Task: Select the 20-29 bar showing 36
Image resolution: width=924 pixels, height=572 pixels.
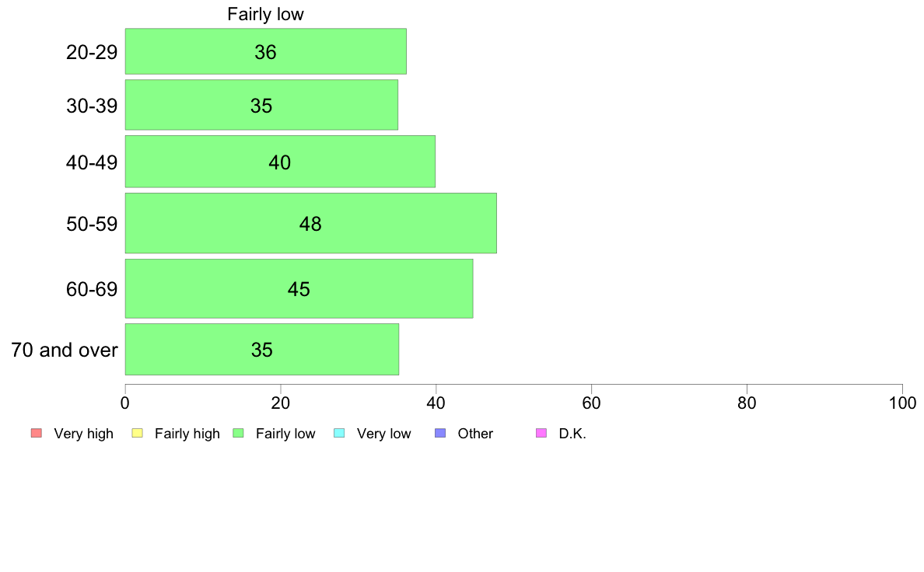Action: pos(266,51)
